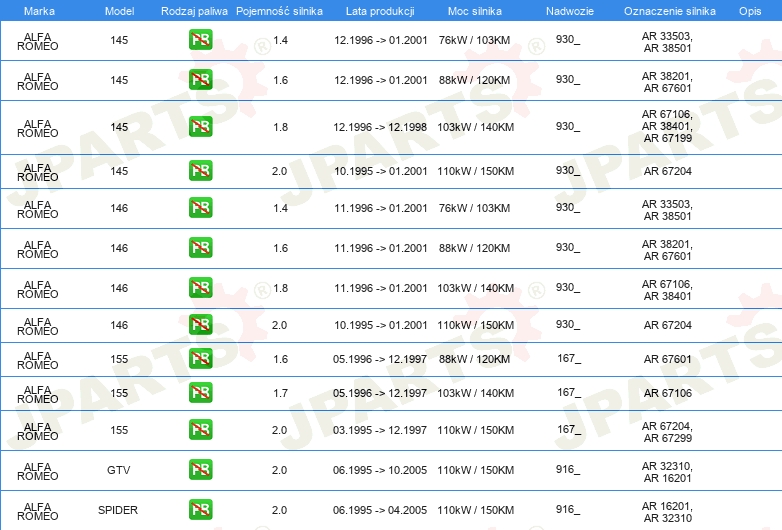Screen dimensions: 782x530
Task: Click body code 167_ in 155 1.6 row
Action: (569, 358)
